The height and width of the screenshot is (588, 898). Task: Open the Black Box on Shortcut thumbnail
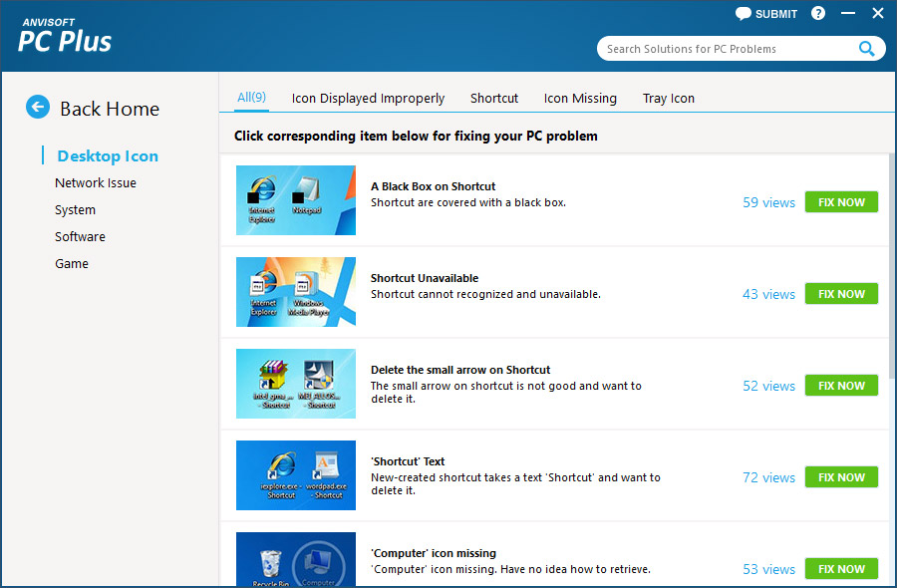[x=296, y=200]
